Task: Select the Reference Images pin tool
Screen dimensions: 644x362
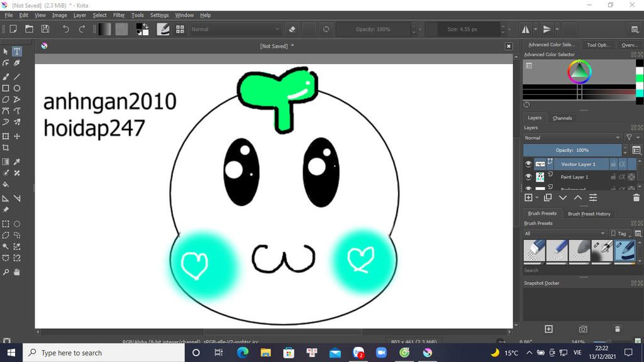Action: click(x=6, y=210)
